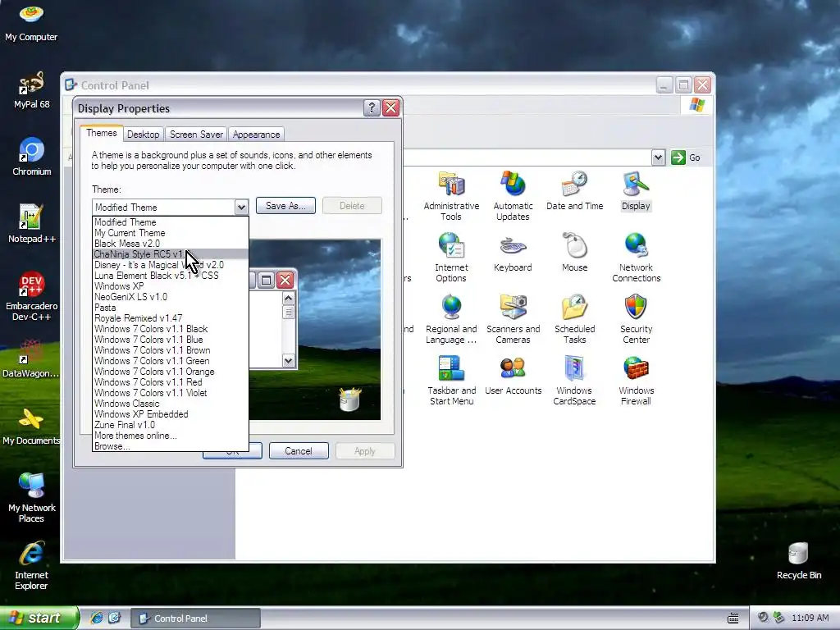Open Automatic Updates in Control Panel

pos(513,195)
